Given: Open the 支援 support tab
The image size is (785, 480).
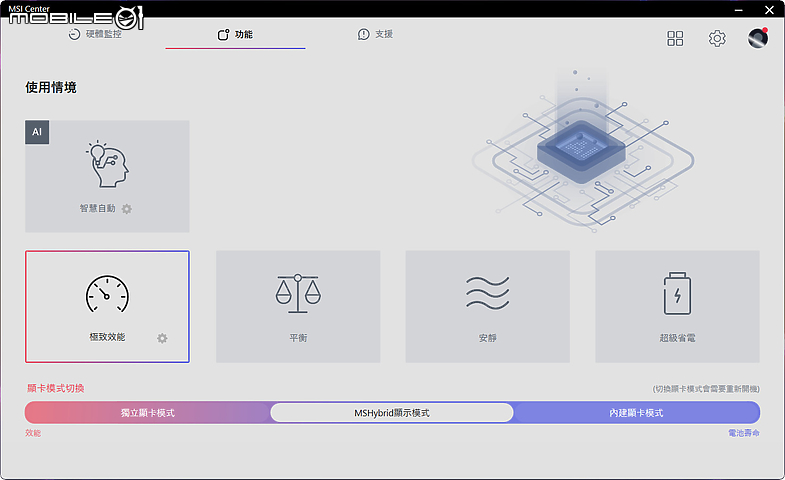Looking at the screenshot, I should click(x=375, y=34).
